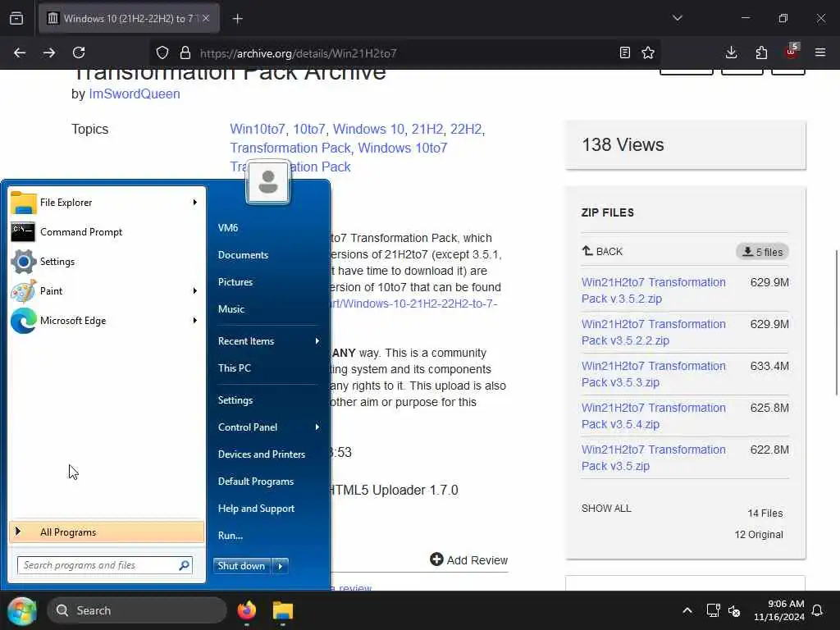840x630 pixels.
Task: Click the Shut down button
Action: click(x=243, y=566)
